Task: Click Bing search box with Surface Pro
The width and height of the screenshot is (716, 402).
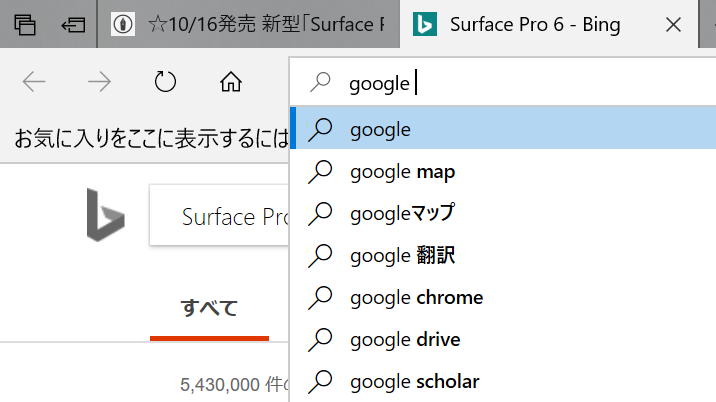Action: pos(219,215)
